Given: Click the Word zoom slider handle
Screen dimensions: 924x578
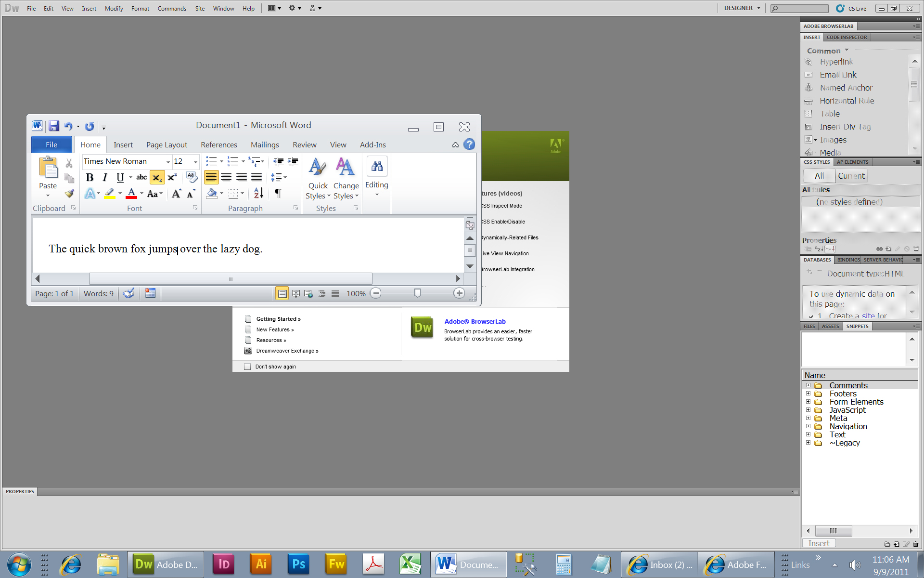Looking at the screenshot, I should click(417, 293).
